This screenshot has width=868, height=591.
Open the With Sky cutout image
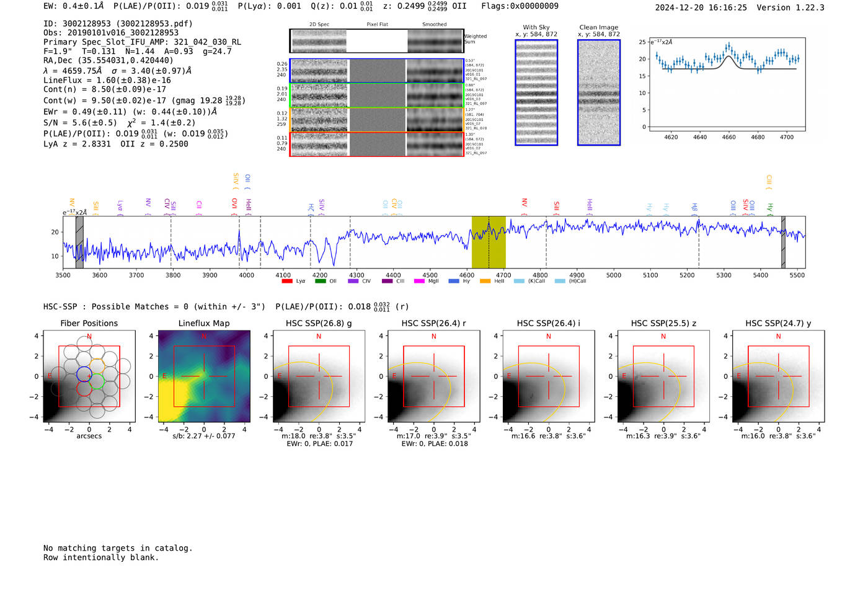(x=536, y=92)
